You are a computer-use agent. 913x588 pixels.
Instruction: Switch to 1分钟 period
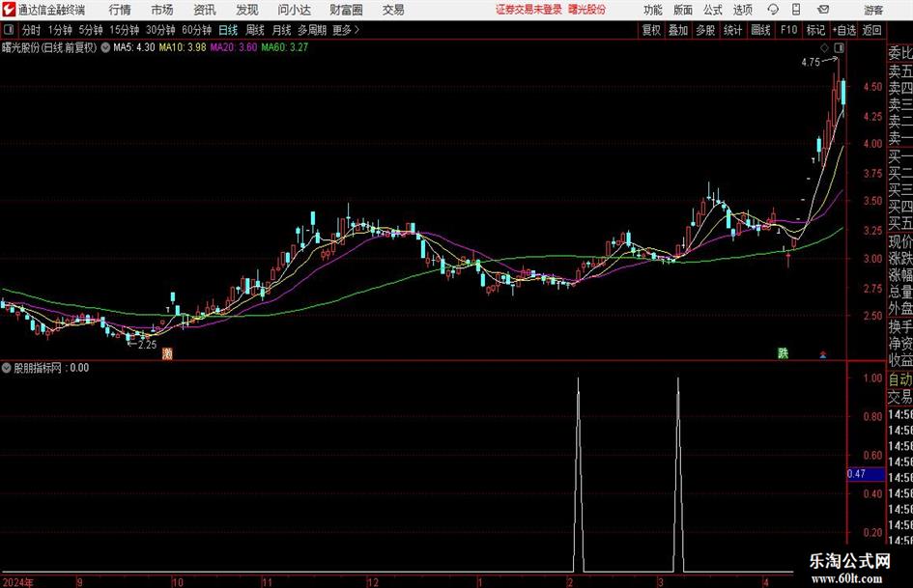(60, 30)
